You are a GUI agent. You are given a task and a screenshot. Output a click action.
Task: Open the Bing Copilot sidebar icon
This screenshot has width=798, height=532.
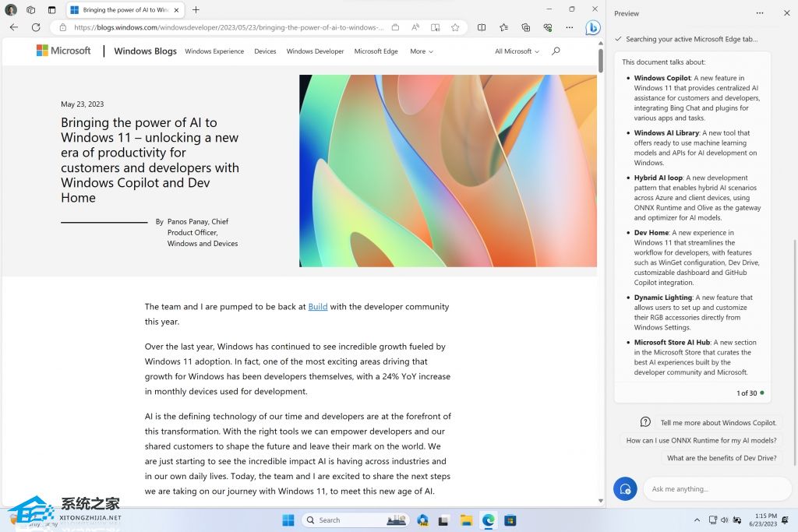592,26
